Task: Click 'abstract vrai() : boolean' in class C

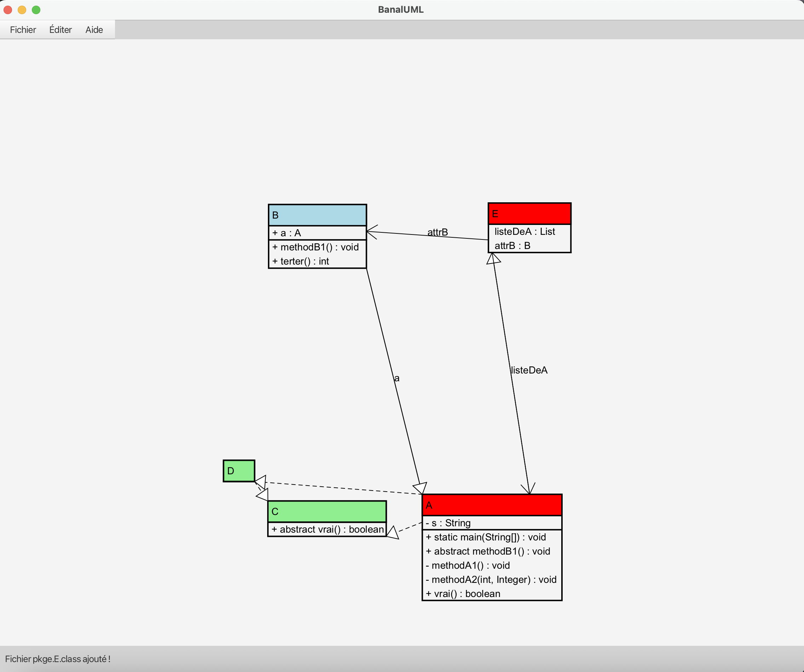Action: coord(327,529)
